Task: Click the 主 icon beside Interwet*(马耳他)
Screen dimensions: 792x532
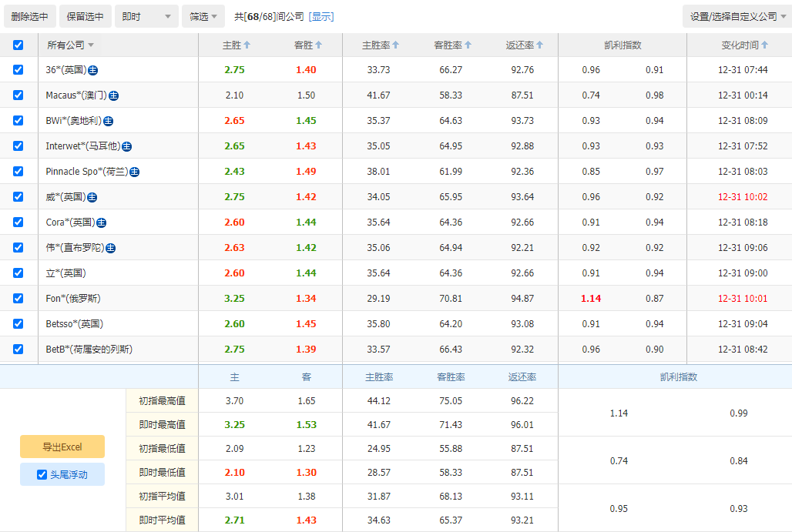Action: click(x=126, y=146)
